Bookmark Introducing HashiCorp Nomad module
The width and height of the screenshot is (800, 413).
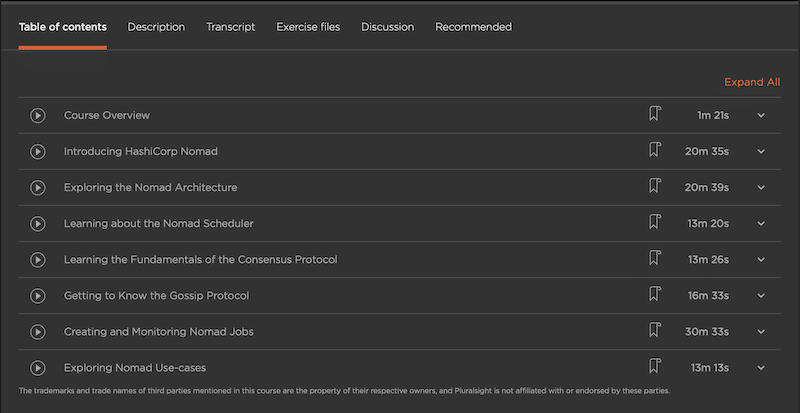click(x=655, y=150)
